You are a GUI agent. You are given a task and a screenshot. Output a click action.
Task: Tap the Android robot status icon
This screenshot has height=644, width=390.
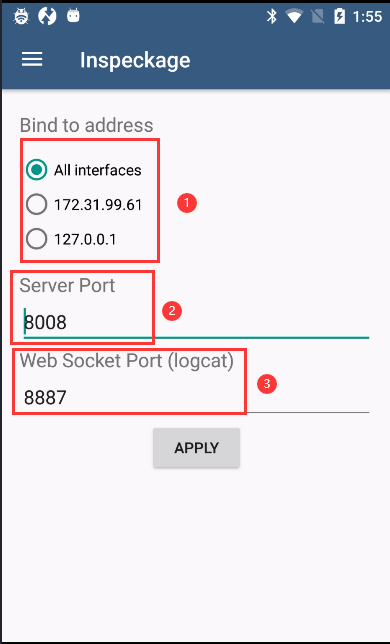tap(73, 16)
